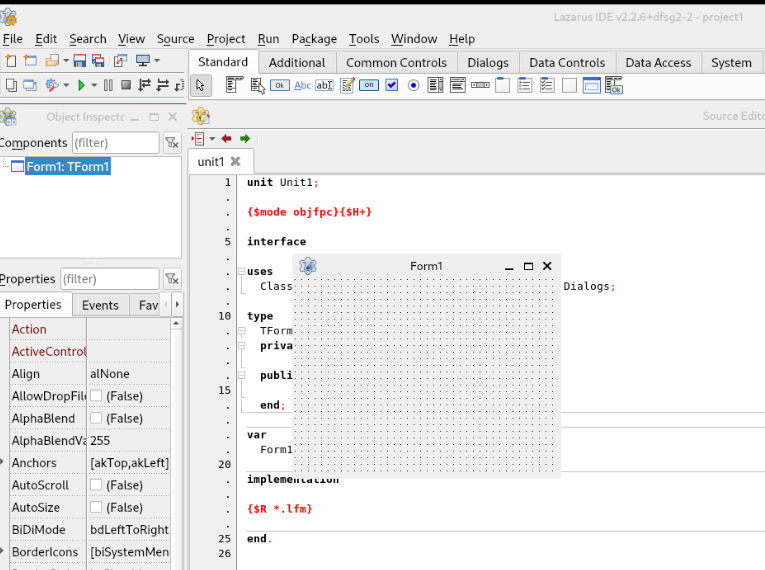Pick the TMainMenu component icon
The width and height of the screenshot is (765, 570).
234,85
